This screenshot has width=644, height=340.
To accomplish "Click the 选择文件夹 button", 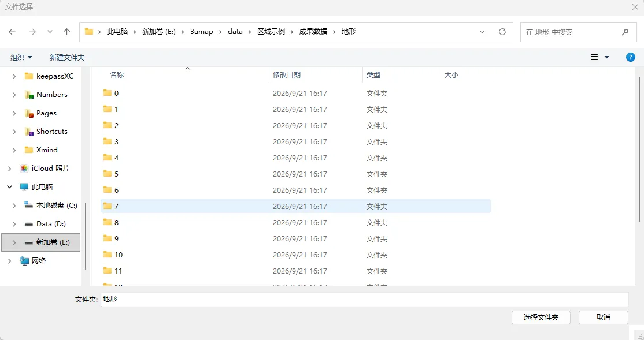I will 541,317.
